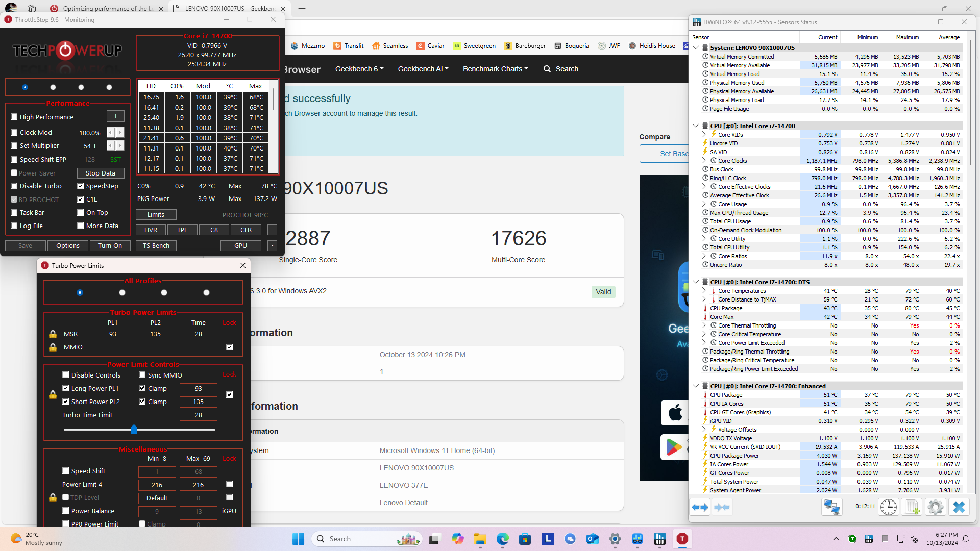This screenshot has height=551, width=980.
Task: Open Translit bookmark in browser
Action: coord(349,46)
